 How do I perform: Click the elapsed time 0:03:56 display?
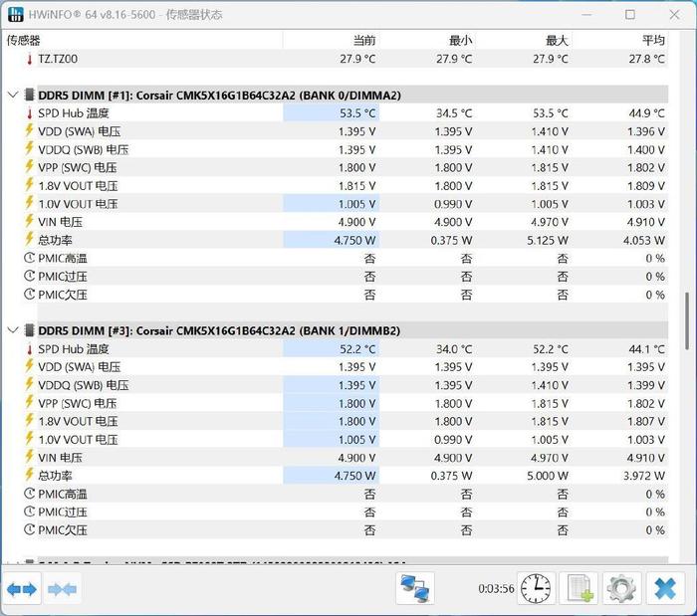(x=496, y=589)
